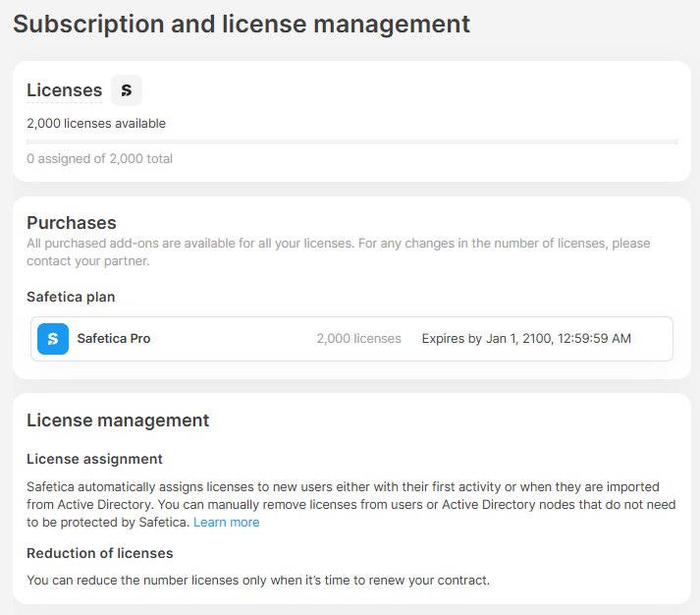Screen dimensions: 700x615
Task: Click the blue Safetica Pro plan icon
Action: coord(53,339)
